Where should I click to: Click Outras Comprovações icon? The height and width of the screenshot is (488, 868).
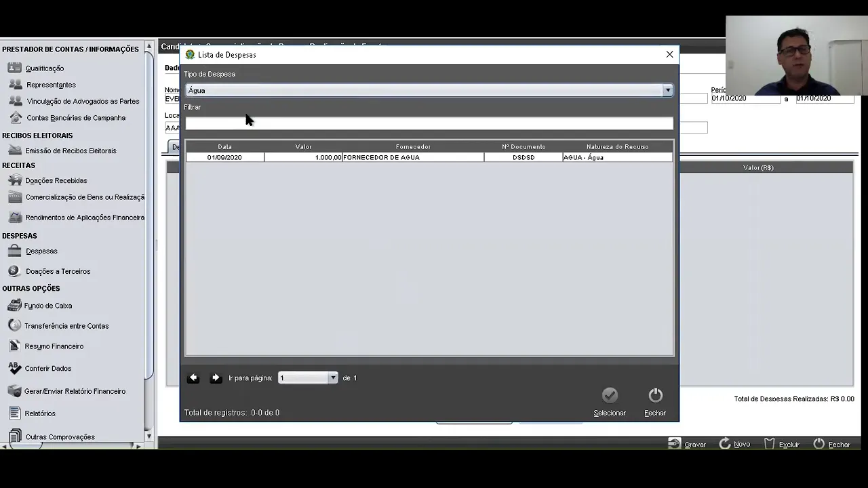pyautogui.click(x=15, y=436)
